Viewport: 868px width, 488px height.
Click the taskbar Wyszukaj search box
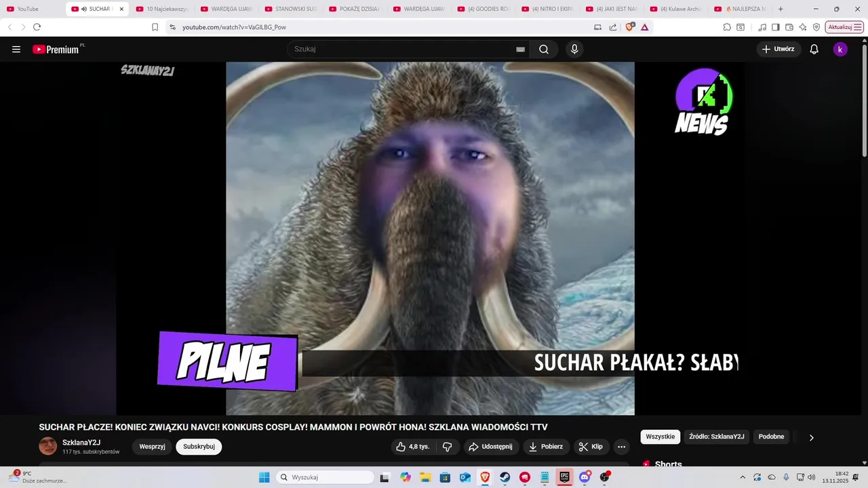(325, 477)
